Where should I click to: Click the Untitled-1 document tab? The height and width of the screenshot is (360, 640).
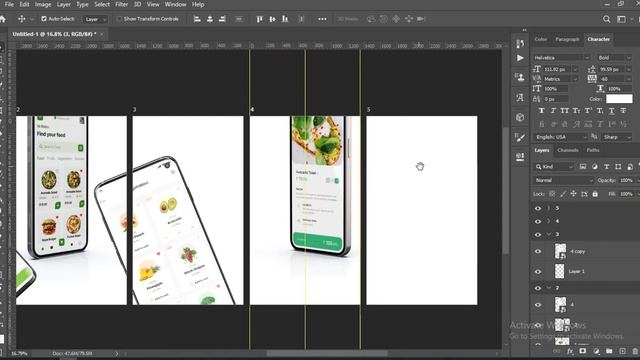point(54,34)
